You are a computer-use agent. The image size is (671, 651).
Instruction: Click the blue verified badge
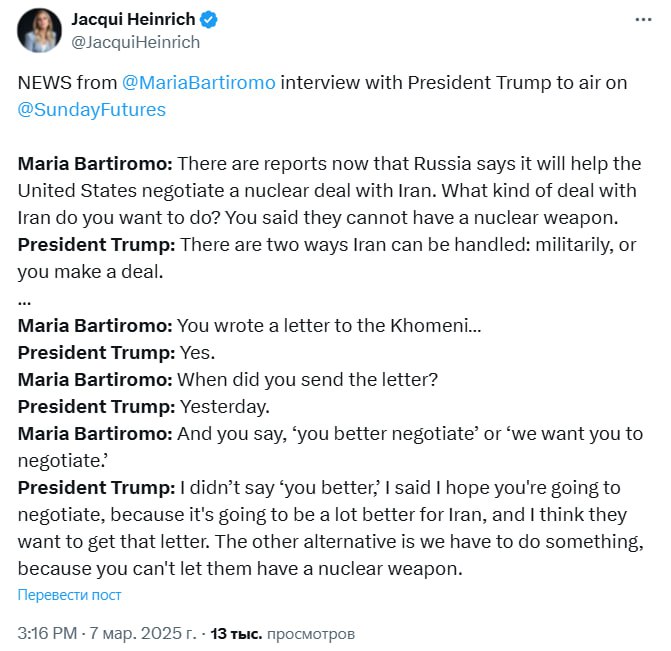coord(212,21)
